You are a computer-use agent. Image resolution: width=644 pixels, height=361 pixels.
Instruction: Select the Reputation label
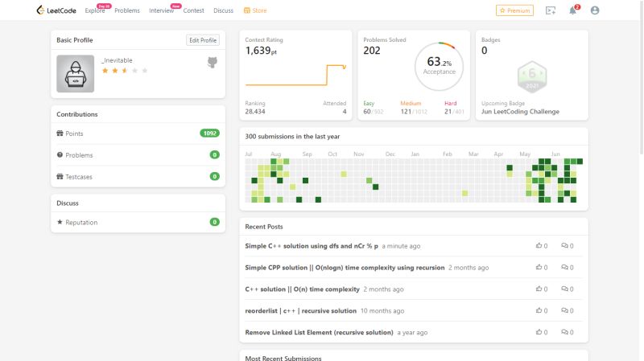pyautogui.click(x=81, y=223)
